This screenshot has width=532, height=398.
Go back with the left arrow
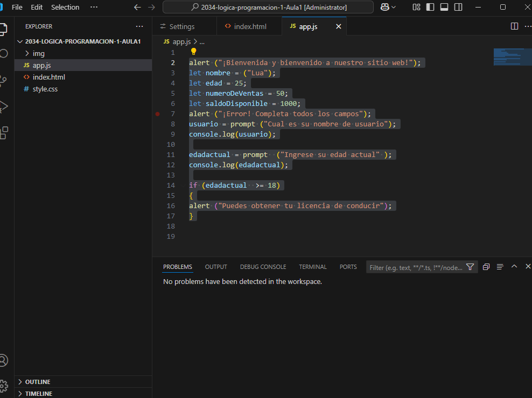(x=137, y=7)
